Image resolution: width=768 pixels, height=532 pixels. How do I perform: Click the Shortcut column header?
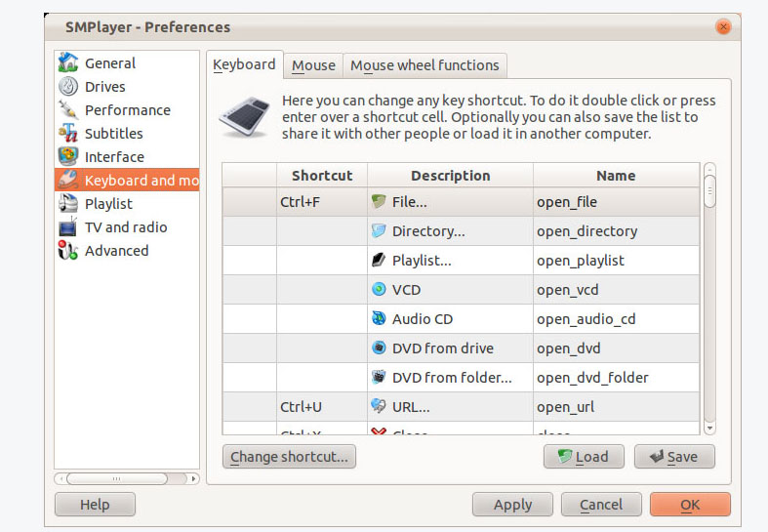click(322, 176)
